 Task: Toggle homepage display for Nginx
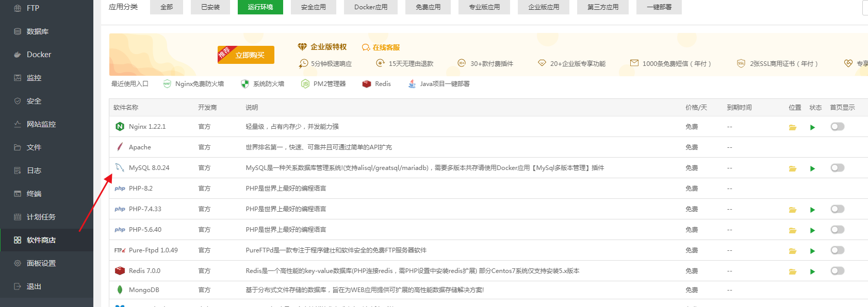coord(838,127)
